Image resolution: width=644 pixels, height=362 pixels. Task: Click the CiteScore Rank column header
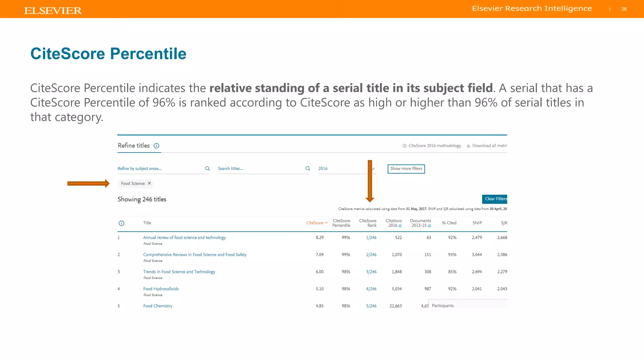point(368,223)
